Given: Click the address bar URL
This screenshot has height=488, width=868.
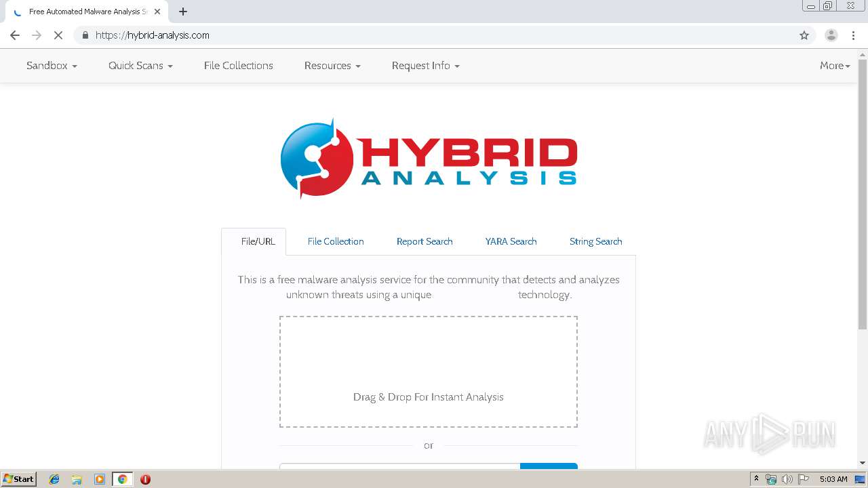Looking at the screenshot, I should coord(153,35).
